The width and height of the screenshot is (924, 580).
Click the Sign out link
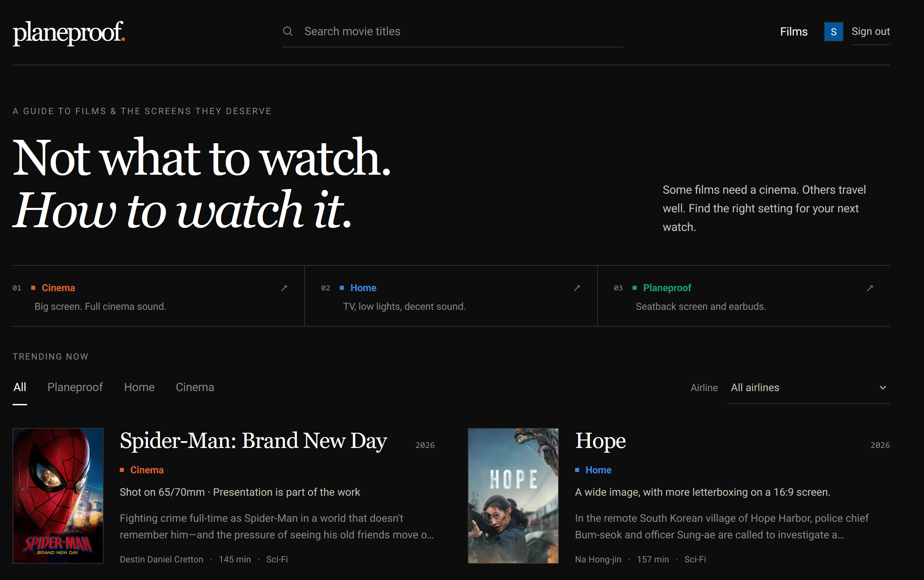[x=870, y=31]
